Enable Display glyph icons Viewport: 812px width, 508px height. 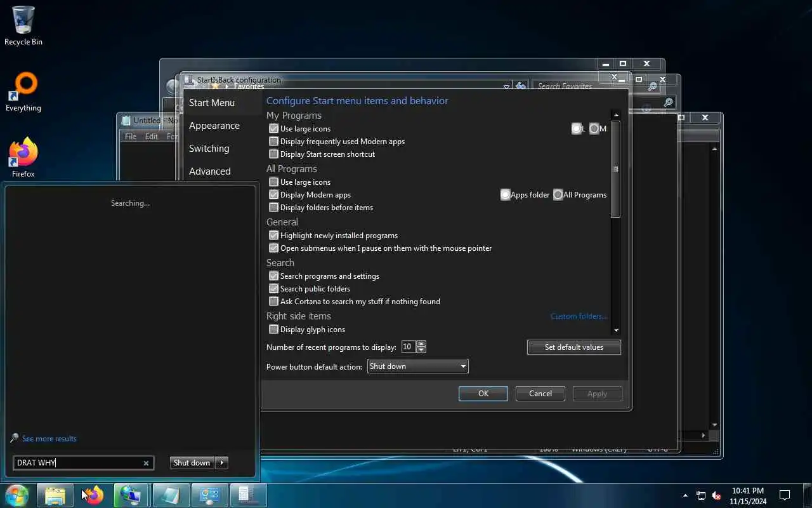pos(274,329)
